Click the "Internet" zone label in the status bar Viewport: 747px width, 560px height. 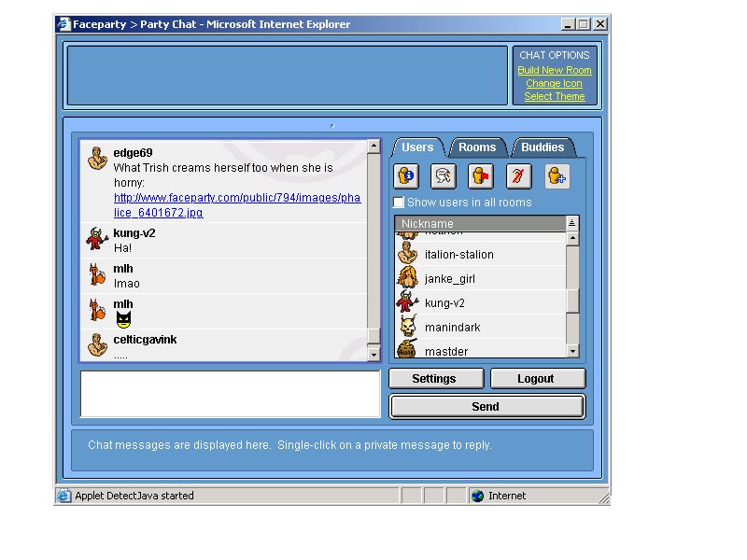[x=507, y=496]
